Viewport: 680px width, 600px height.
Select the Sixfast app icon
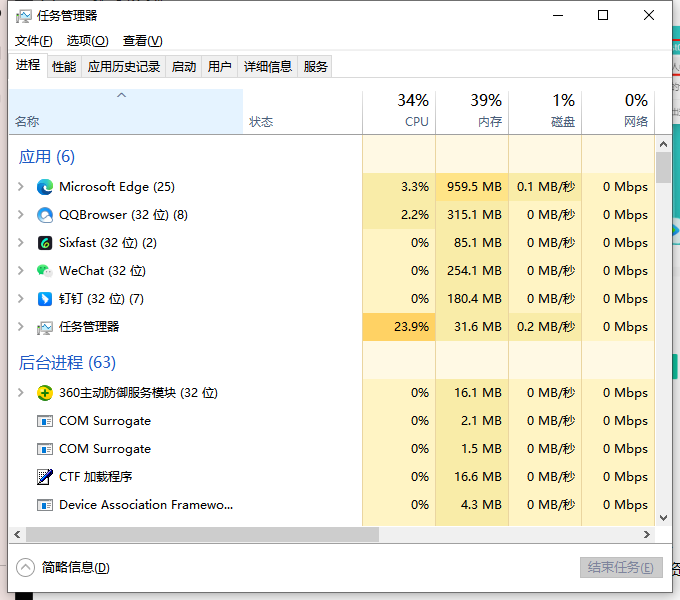click(x=45, y=243)
